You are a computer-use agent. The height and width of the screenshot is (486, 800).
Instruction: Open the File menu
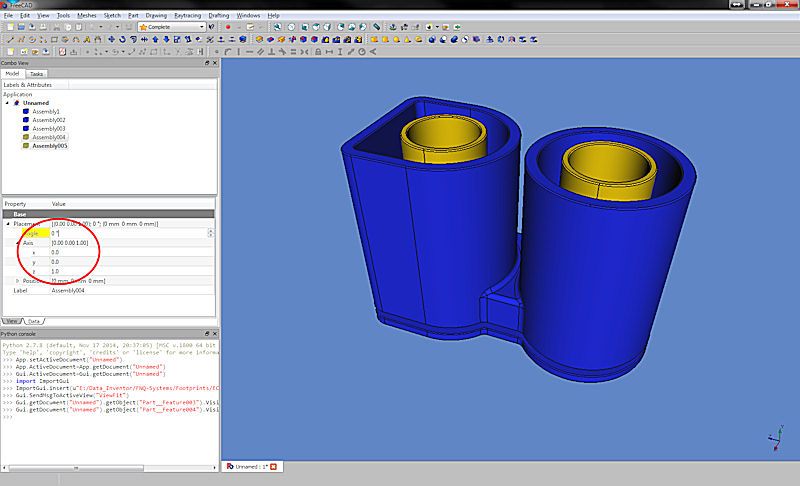pyautogui.click(x=8, y=15)
